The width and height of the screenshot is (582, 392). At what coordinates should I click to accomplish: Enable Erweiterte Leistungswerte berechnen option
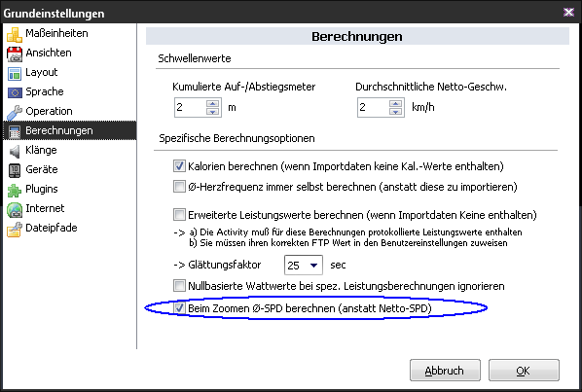179,214
